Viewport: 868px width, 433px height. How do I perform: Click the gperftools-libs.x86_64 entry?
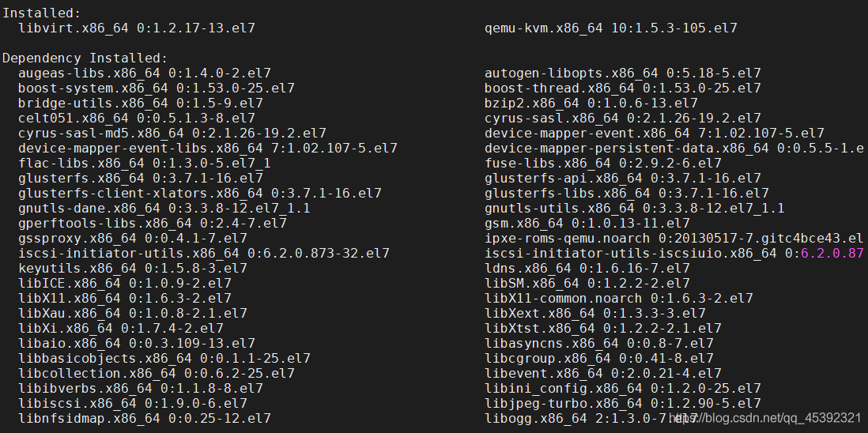[152, 223]
